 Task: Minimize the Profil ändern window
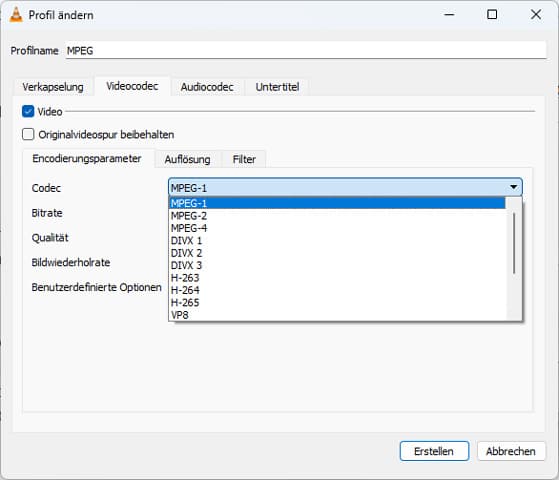pos(449,15)
